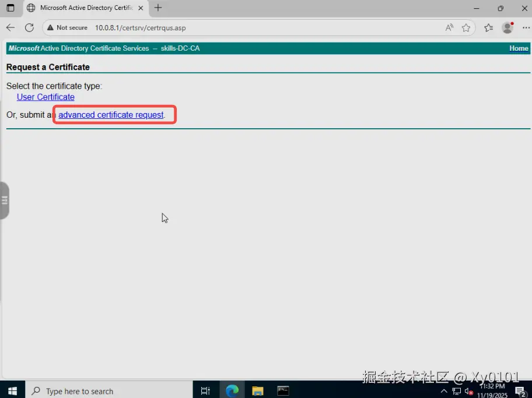The image size is (532, 398).
Task: Open Edge Settings and more menu
Action: (x=526, y=28)
